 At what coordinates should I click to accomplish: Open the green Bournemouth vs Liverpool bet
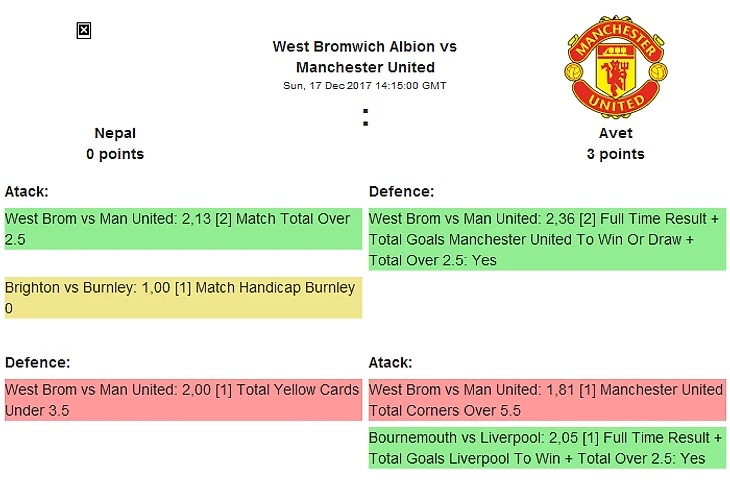pos(547,448)
